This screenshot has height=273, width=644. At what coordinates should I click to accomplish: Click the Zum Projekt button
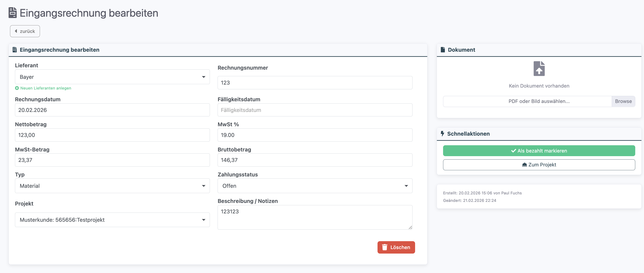coord(539,165)
